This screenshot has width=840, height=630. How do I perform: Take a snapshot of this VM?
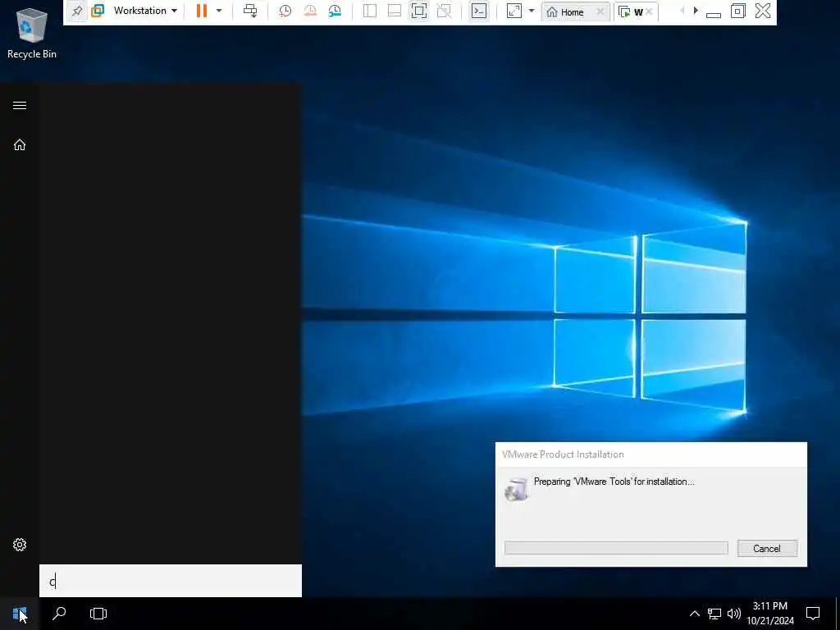(x=285, y=11)
